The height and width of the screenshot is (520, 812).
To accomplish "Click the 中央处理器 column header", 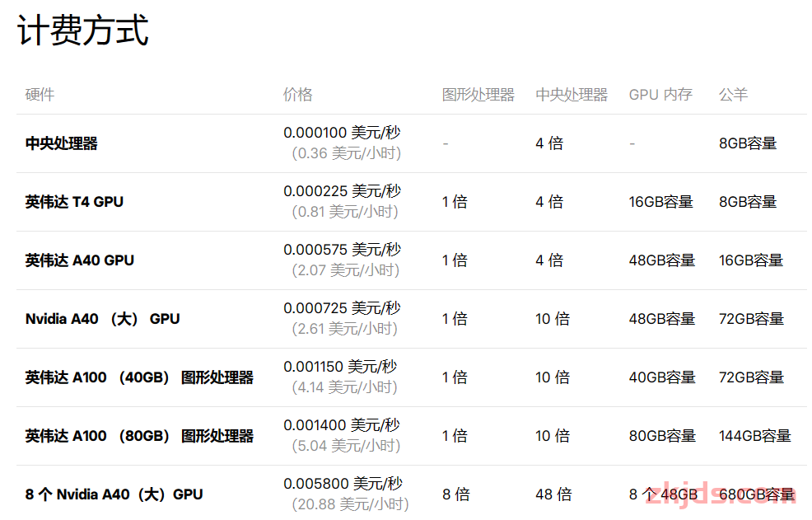I will point(572,94).
